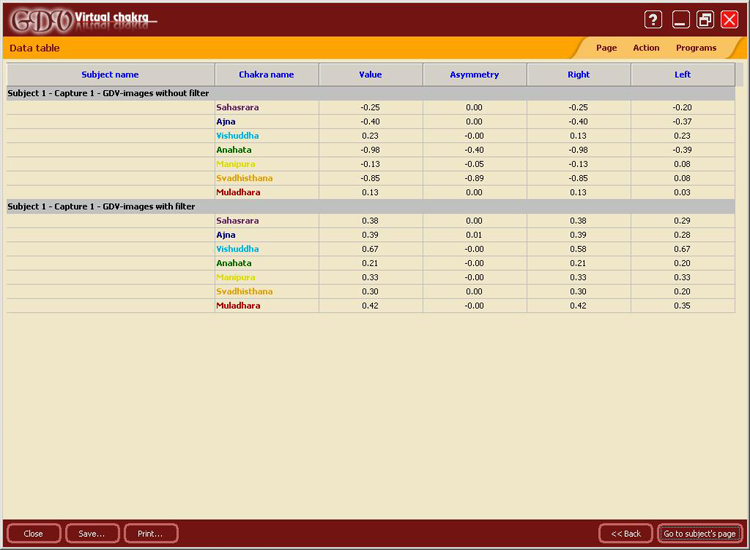Open the Action menu
Image resolution: width=750 pixels, height=550 pixels.
(x=646, y=48)
